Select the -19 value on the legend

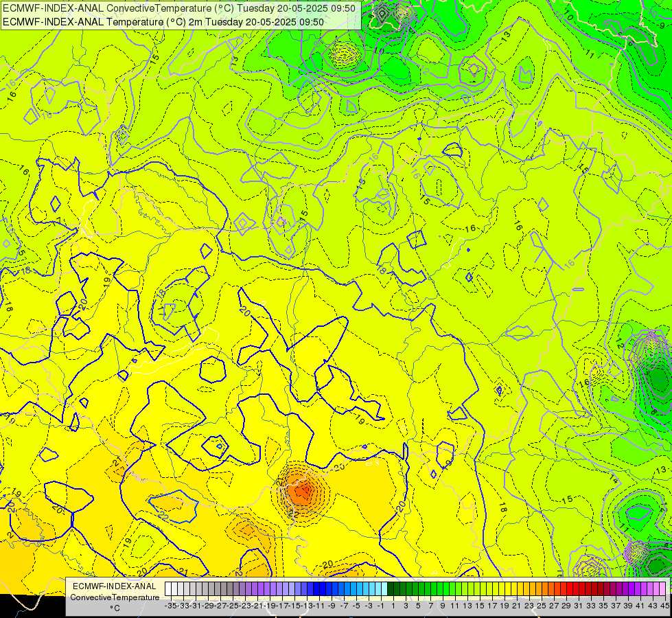click(x=268, y=606)
